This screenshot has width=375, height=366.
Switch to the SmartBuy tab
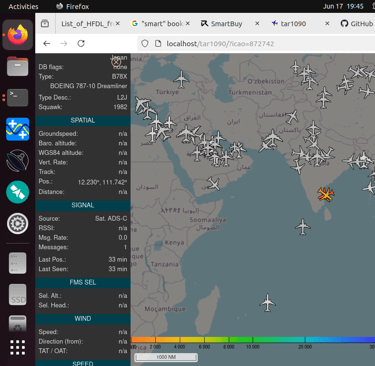point(227,24)
